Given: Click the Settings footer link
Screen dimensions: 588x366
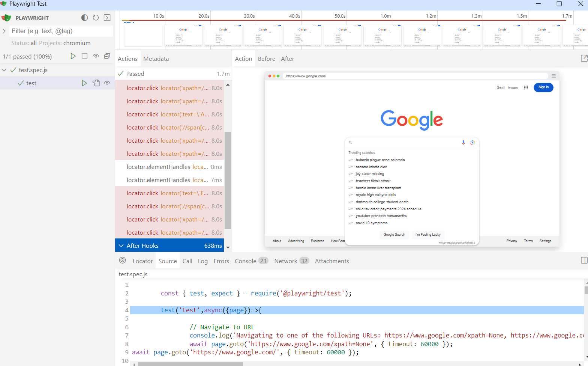Looking at the screenshot, I should coord(545,241).
